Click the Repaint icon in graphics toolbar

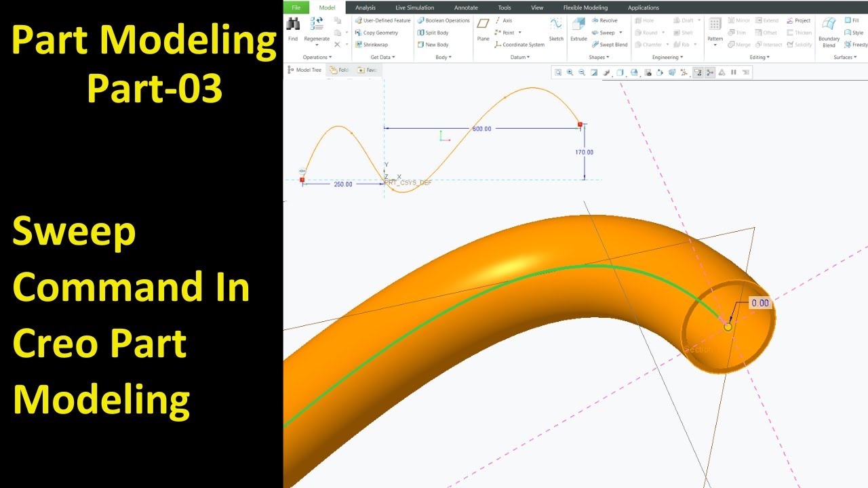(x=593, y=73)
